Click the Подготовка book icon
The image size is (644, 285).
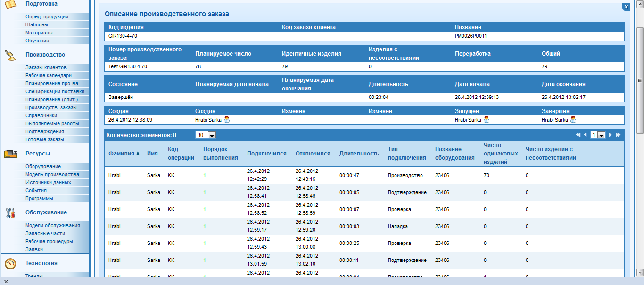[11, 4]
